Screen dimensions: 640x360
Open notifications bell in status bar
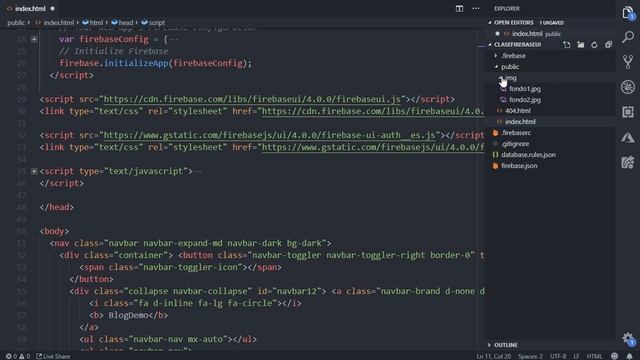630,356
